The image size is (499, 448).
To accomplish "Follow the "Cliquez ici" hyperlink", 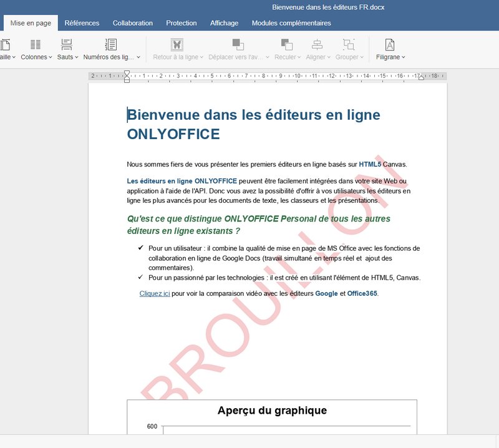I will [155, 294].
